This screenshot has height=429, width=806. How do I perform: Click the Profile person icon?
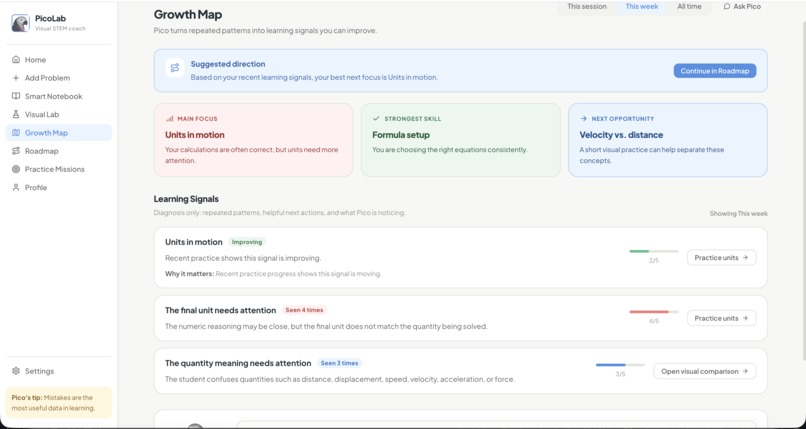click(16, 188)
